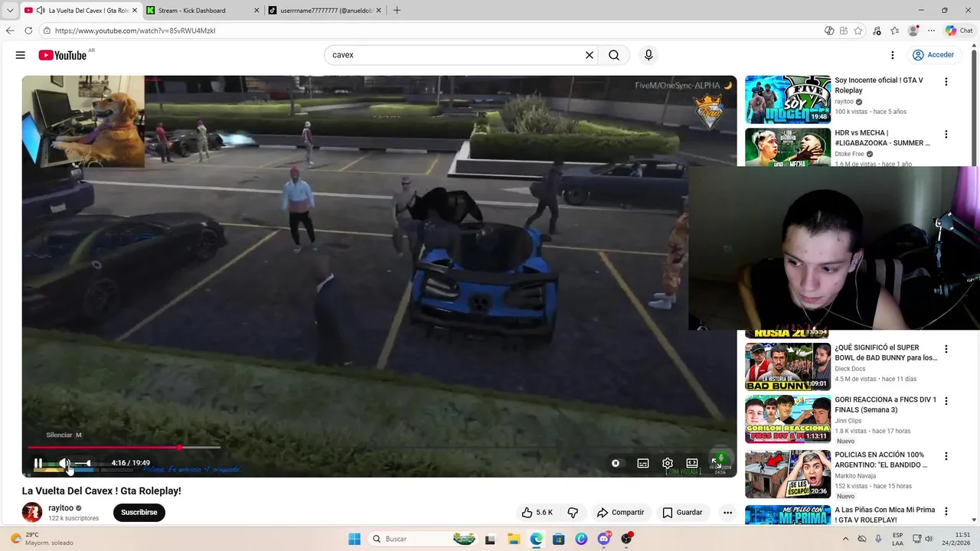Image resolution: width=980 pixels, height=551 pixels.
Task: Switch to Stream - Kick Dashboard tab
Action: coord(204,10)
